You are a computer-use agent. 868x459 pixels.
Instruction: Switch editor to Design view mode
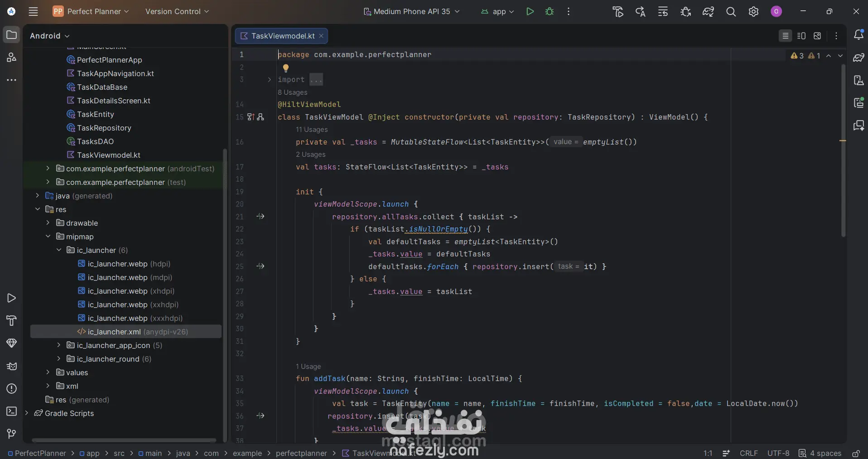click(x=817, y=36)
